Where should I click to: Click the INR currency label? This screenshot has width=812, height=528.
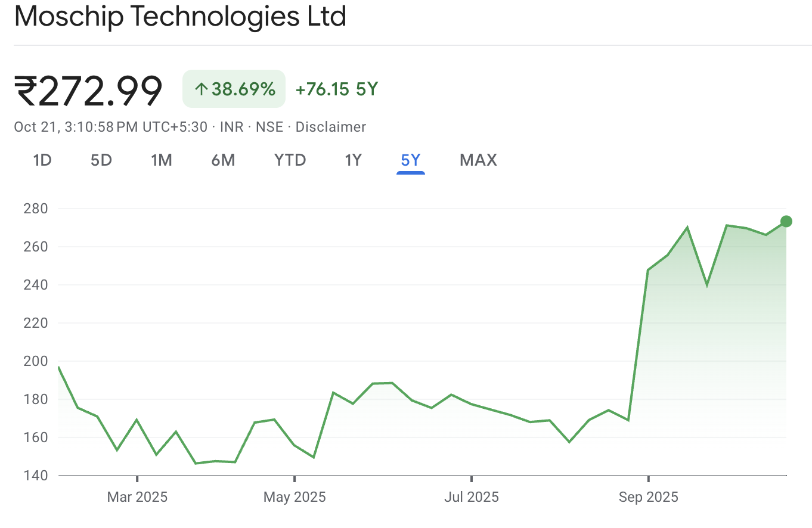[x=232, y=126]
